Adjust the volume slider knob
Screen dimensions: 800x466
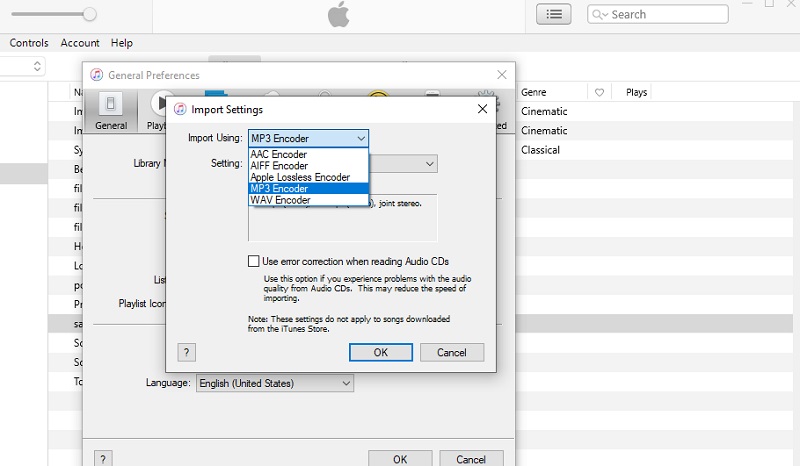pos(90,14)
